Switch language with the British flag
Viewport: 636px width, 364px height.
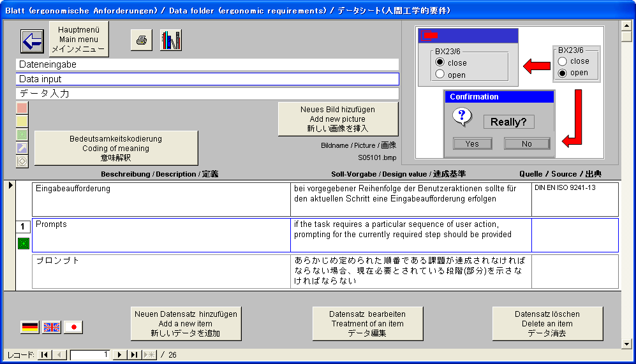(52, 327)
